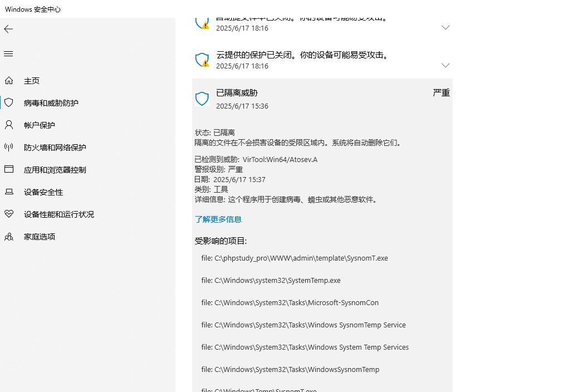Viewport: 568px width, 392px height.
Task: Click the person icon for 帐户保护
Action: (x=9, y=125)
